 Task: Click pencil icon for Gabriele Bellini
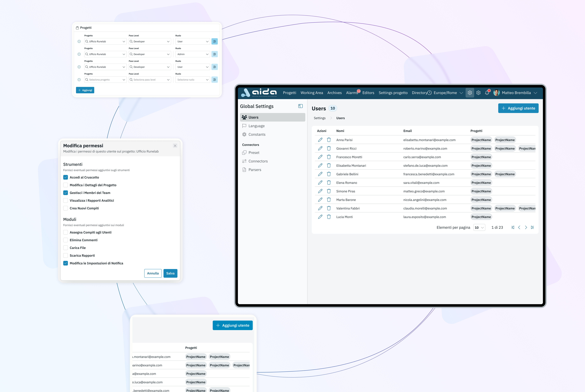pos(320,174)
